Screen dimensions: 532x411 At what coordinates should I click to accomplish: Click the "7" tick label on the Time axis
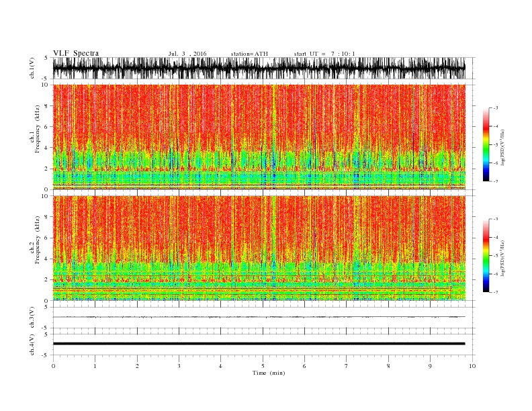pos(347,366)
